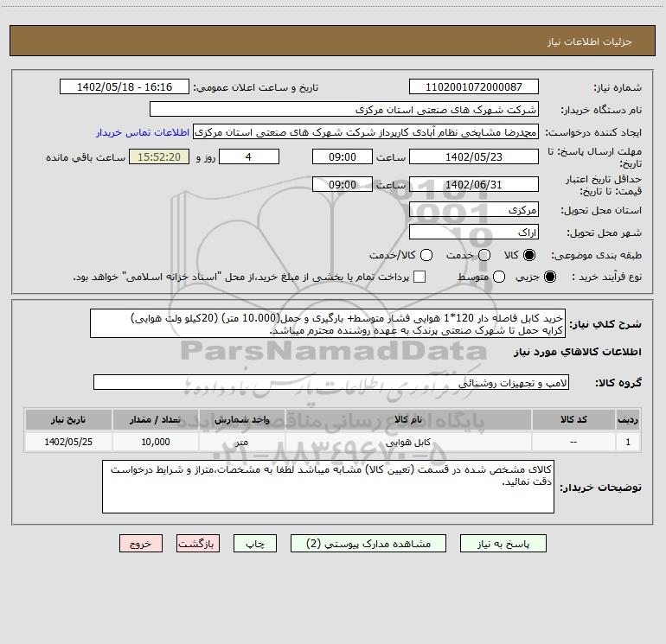
Task: Click the پاسخ به نیاز button
Action: pos(503,544)
